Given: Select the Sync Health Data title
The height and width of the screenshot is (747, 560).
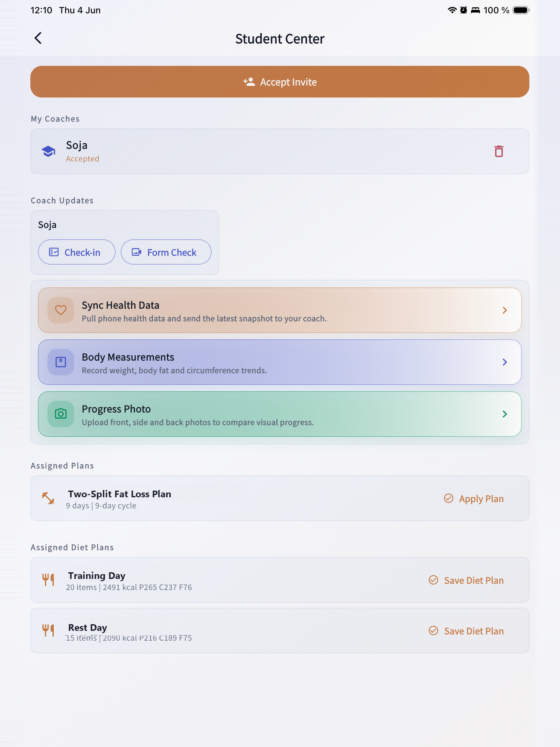Looking at the screenshot, I should [x=120, y=305].
